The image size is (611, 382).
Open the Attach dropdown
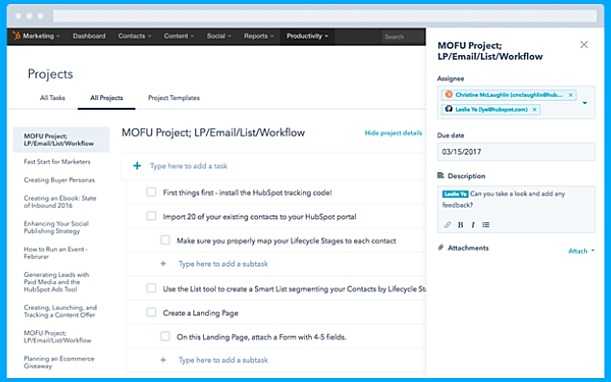pos(581,251)
